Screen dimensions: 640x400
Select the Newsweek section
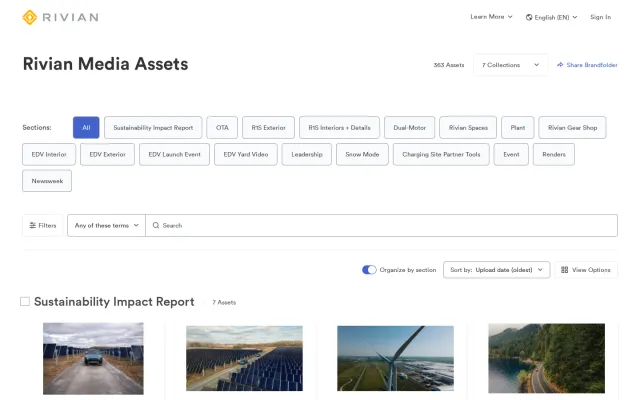tap(47, 181)
